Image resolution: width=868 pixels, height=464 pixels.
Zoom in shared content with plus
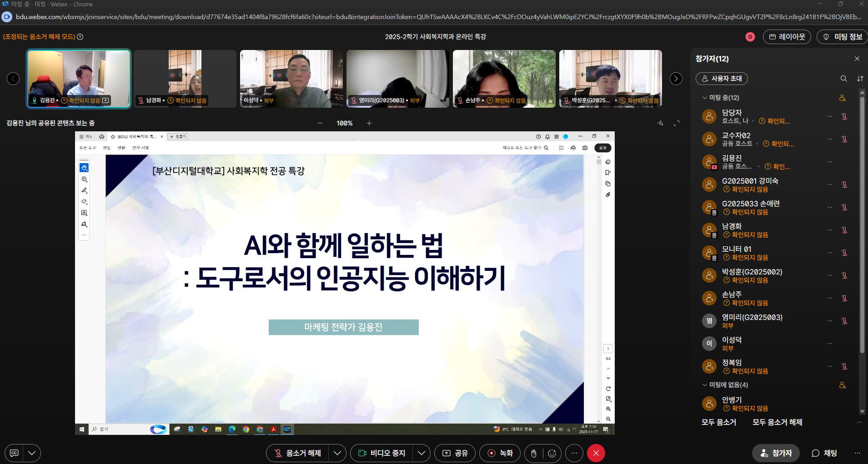[x=369, y=123]
